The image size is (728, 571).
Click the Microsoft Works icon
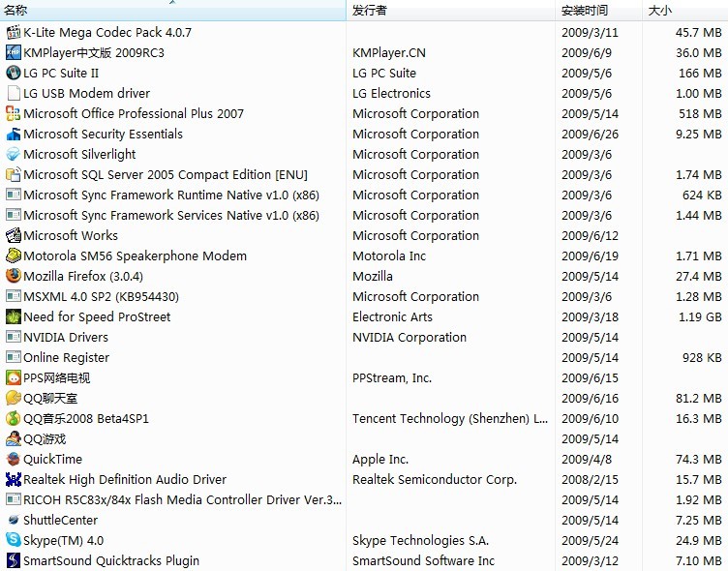[14, 235]
